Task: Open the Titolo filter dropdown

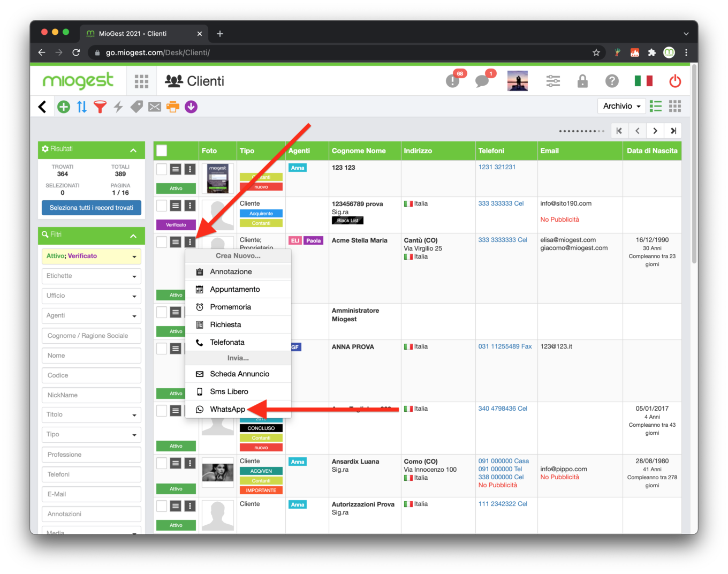Action: point(92,415)
